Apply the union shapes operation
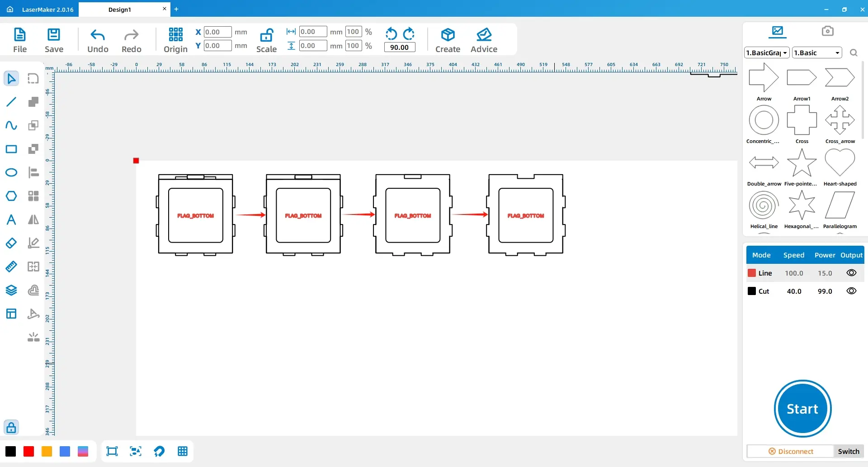 (33, 102)
